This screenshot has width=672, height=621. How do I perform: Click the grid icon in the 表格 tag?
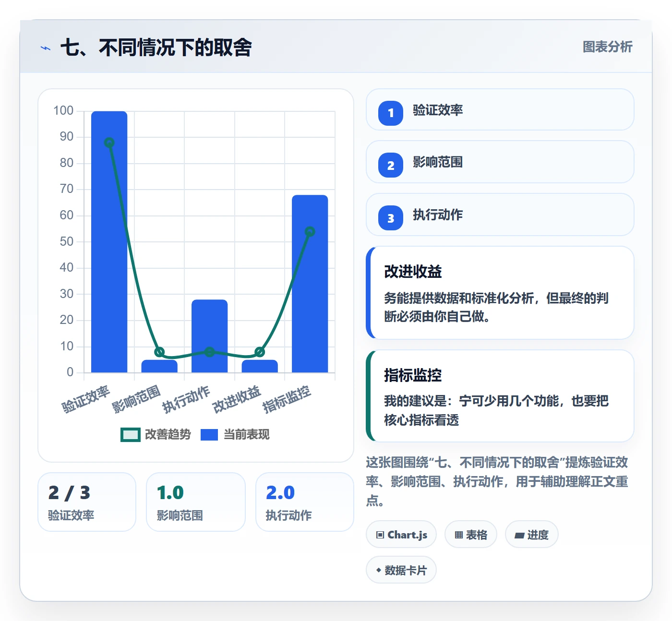(x=459, y=535)
